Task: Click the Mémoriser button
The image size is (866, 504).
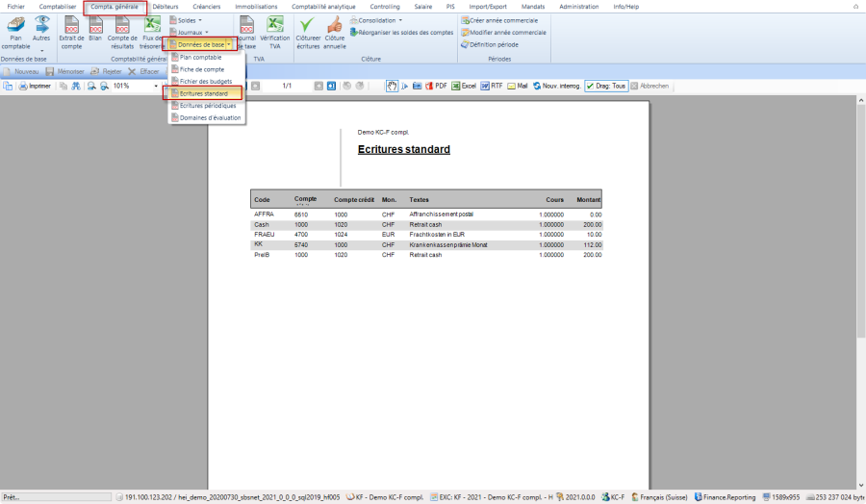Action: tap(65, 72)
